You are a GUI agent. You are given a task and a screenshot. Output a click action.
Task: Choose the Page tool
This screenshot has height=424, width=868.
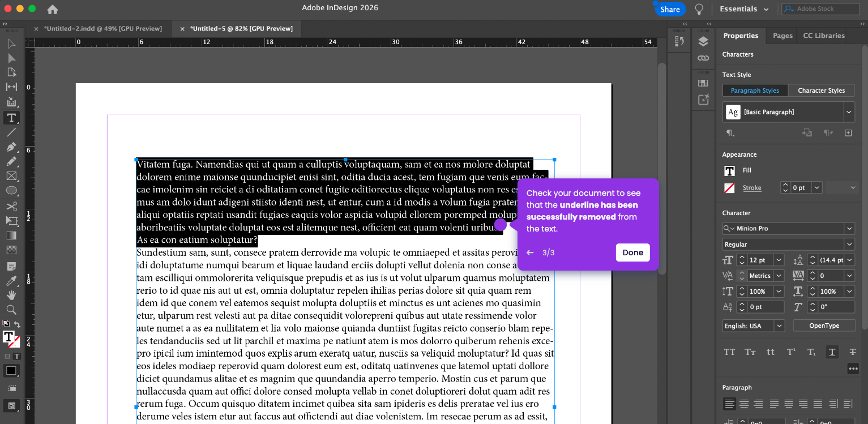11,72
